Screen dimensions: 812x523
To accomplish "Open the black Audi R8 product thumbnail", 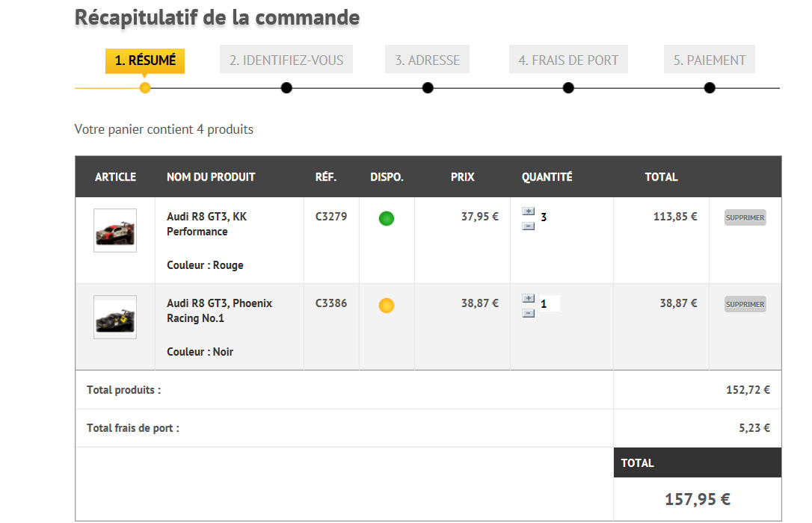I will pos(115,318).
